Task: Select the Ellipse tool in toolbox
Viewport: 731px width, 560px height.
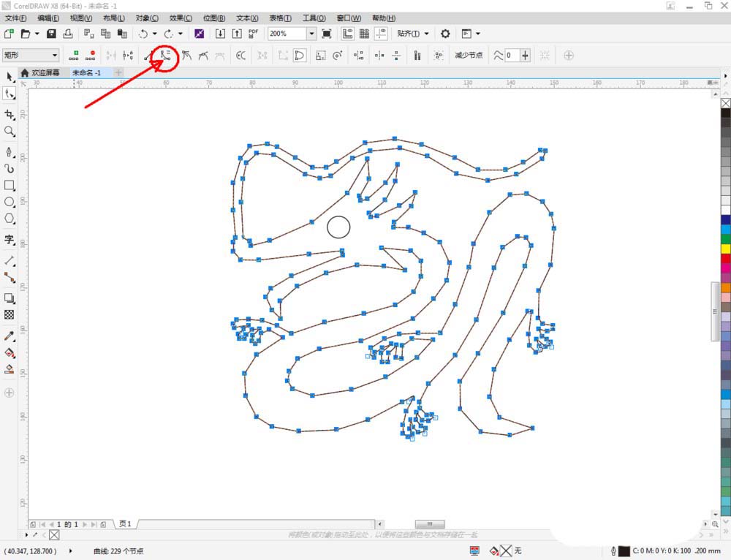Action: [x=10, y=202]
